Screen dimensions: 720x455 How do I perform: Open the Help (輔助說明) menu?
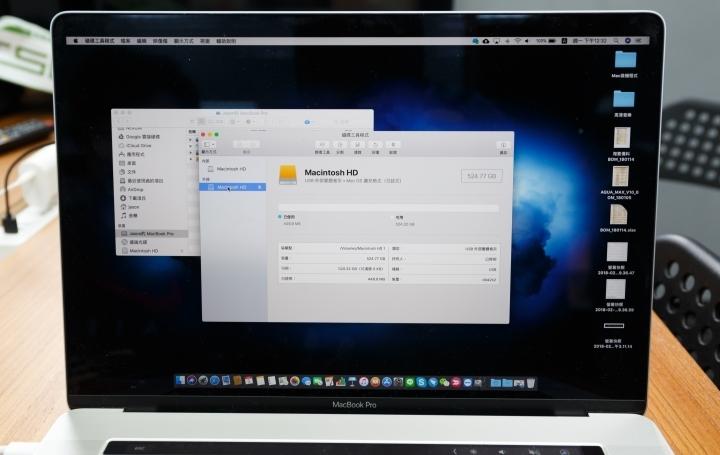(226, 41)
